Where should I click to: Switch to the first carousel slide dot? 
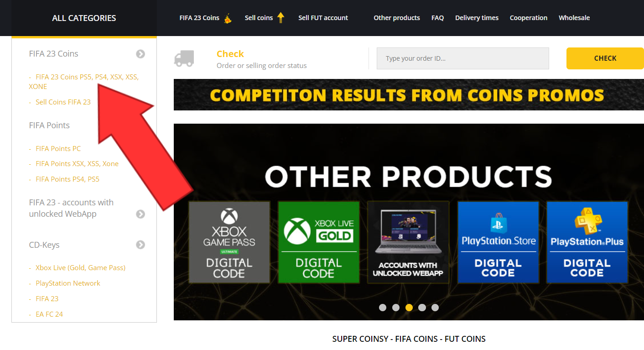(x=383, y=308)
